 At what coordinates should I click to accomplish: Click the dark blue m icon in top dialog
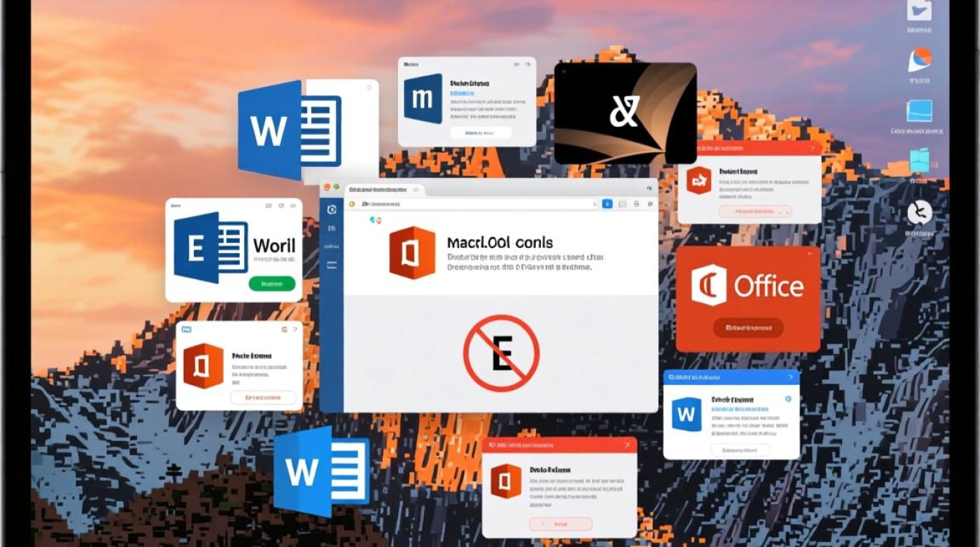tap(423, 98)
